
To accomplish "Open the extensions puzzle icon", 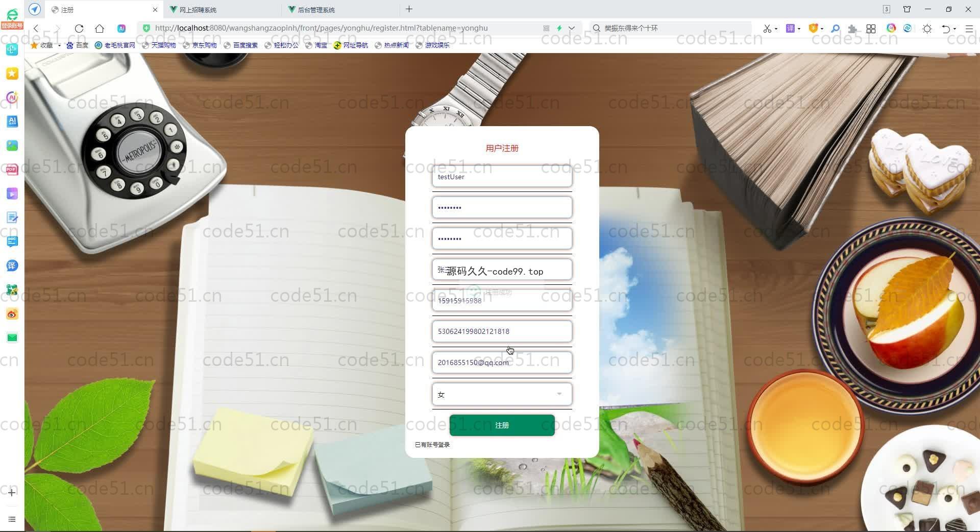I will (852, 29).
